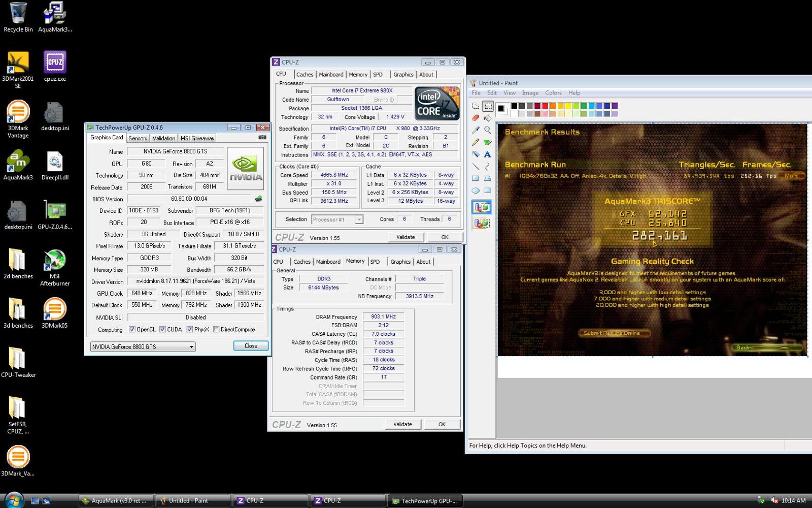Switch to the Sensors tab in GPU-Z

click(138, 138)
